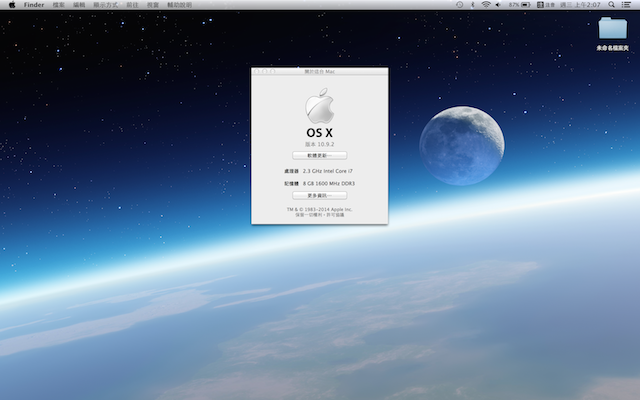Click the 8 GB 1600 MHz DDR3 text
This screenshot has height=400, width=640.
(329, 184)
